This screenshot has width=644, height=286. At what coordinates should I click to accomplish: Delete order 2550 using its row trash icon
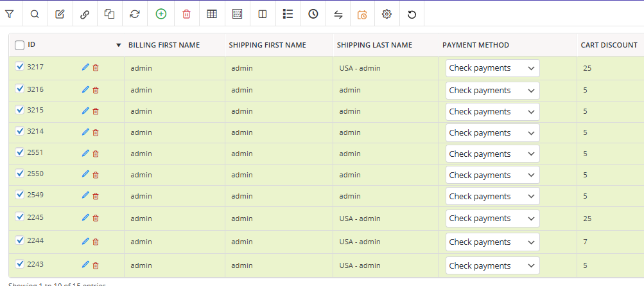pos(96,175)
